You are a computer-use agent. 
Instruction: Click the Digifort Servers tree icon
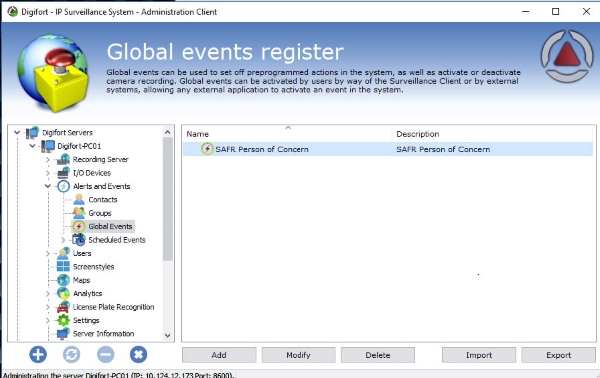pyautogui.click(x=32, y=132)
